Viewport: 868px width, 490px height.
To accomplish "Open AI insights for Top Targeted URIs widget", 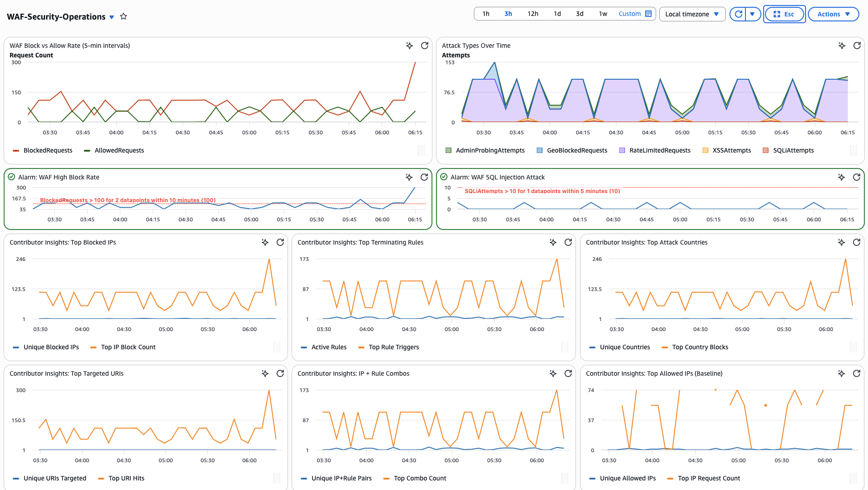I will point(265,373).
